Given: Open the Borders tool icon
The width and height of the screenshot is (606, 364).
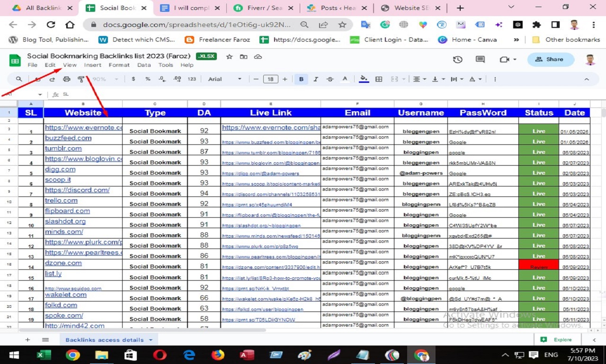Looking at the screenshot, I should tap(379, 79).
